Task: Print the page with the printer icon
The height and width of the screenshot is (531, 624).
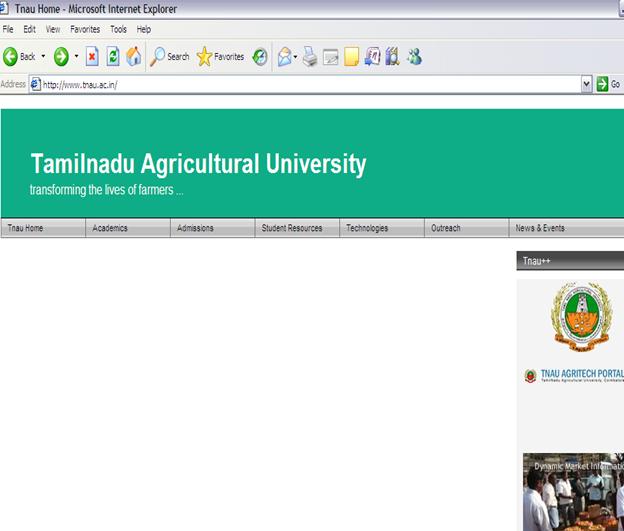Action: (x=310, y=57)
